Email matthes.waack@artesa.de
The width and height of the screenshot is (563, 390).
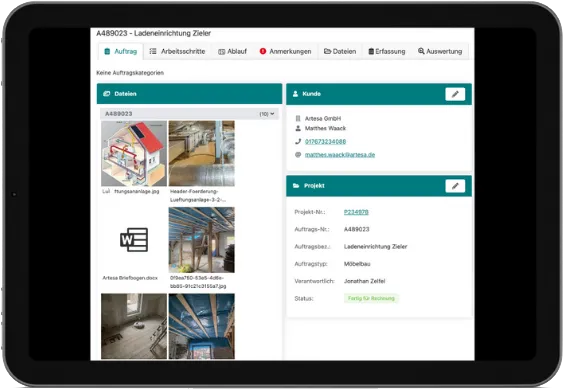[x=340, y=155]
